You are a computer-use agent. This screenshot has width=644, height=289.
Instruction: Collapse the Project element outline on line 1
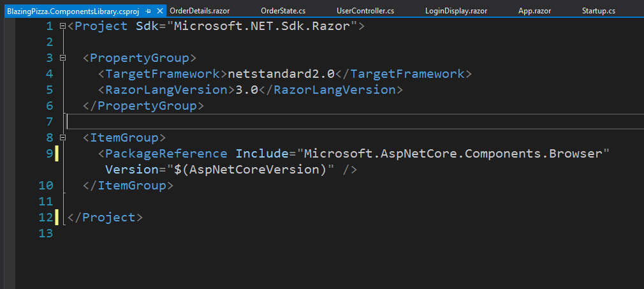pyautogui.click(x=62, y=26)
